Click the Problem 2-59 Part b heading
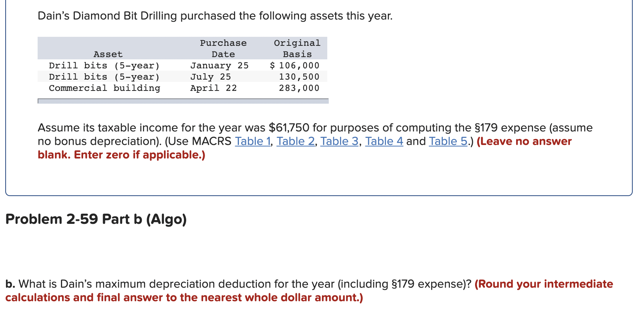644x317 pixels. coord(96,219)
